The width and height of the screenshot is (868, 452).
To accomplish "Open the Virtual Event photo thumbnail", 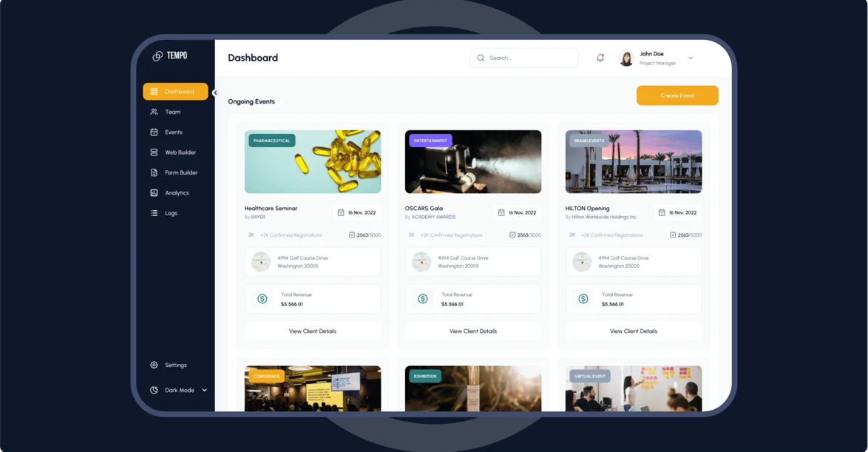I will [634, 388].
